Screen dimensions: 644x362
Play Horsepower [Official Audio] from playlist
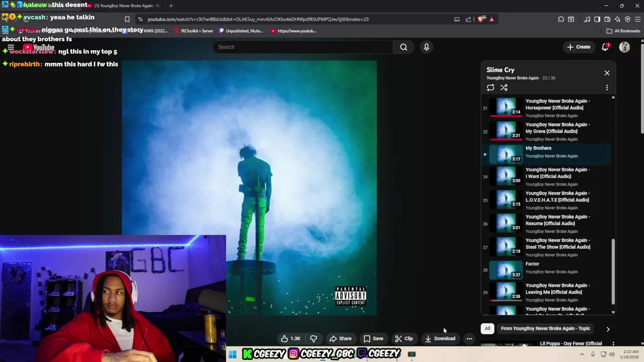546,108
